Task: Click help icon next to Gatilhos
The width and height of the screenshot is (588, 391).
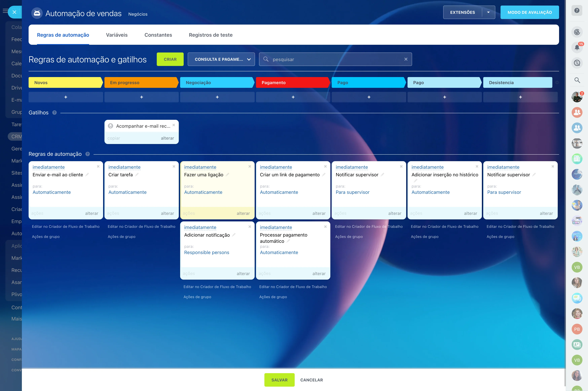Action: [x=55, y=113]
